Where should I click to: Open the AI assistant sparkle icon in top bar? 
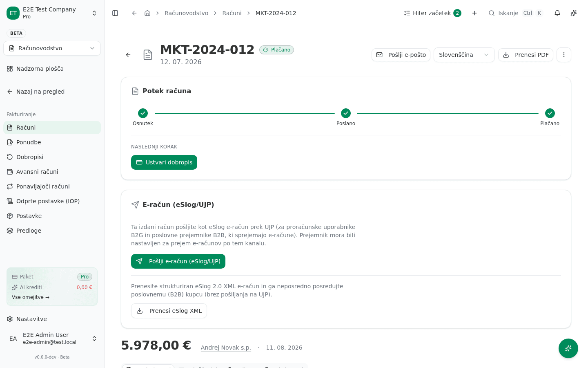click(573, 13)
